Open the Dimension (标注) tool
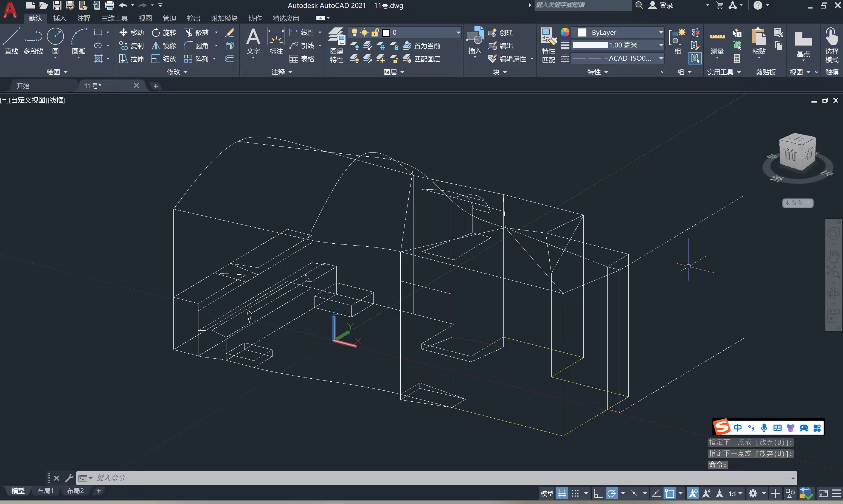 coord(276,41)
